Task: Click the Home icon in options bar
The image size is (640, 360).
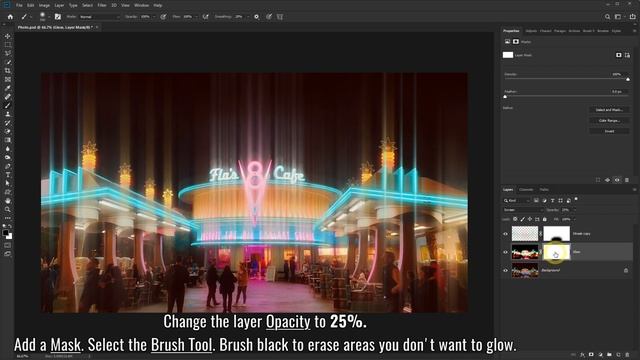Action: tap(10, 17)
